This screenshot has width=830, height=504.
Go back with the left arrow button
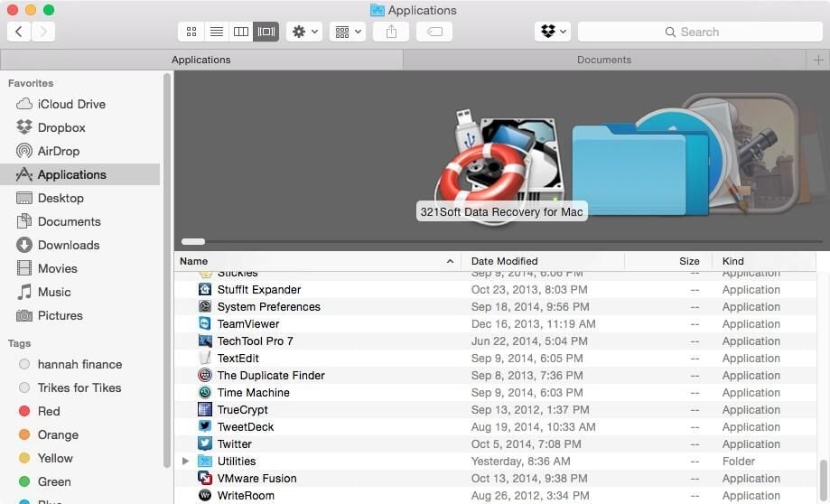coord(19,32)
